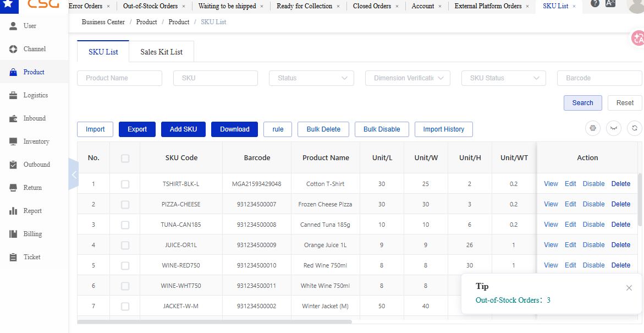Close the Out-of-Stock Orders tab
The width and height of the screenshot is (644, 333).
(184, 6)
